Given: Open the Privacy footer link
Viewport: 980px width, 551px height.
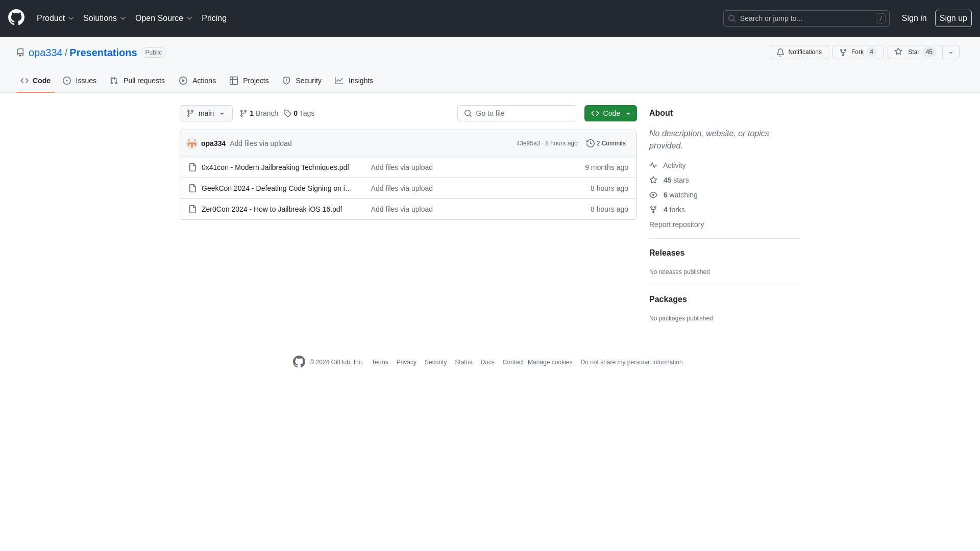Looking at the screenshot, I should click(x=406, y=362).
